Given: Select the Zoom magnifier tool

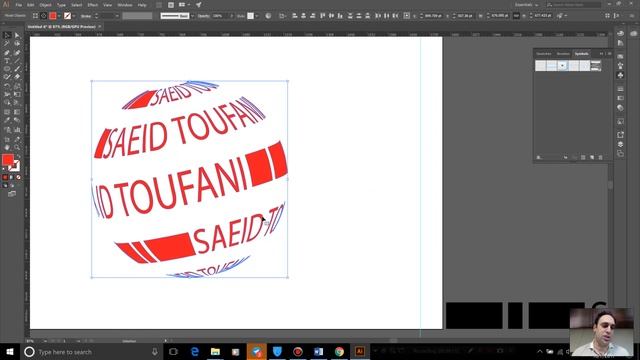Looking at the screenshot, I should tap(17, 147).
